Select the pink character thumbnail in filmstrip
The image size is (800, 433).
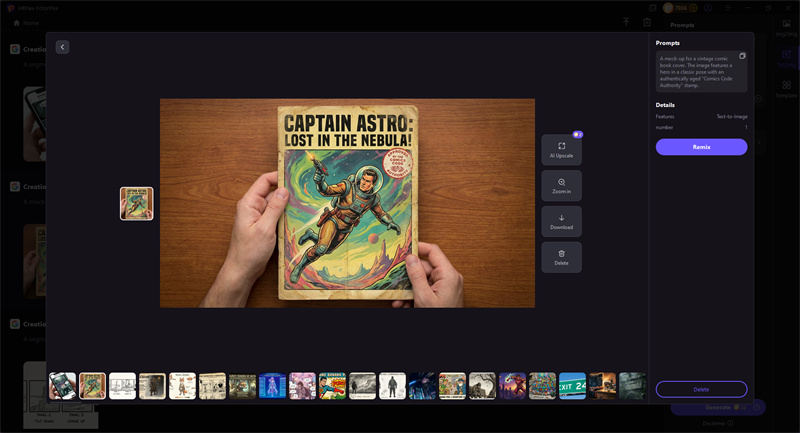(302, 386)
